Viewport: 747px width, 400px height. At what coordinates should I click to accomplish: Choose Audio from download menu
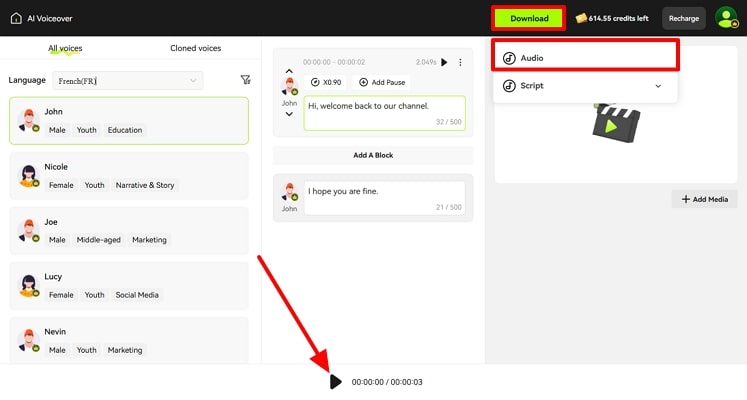585,58
